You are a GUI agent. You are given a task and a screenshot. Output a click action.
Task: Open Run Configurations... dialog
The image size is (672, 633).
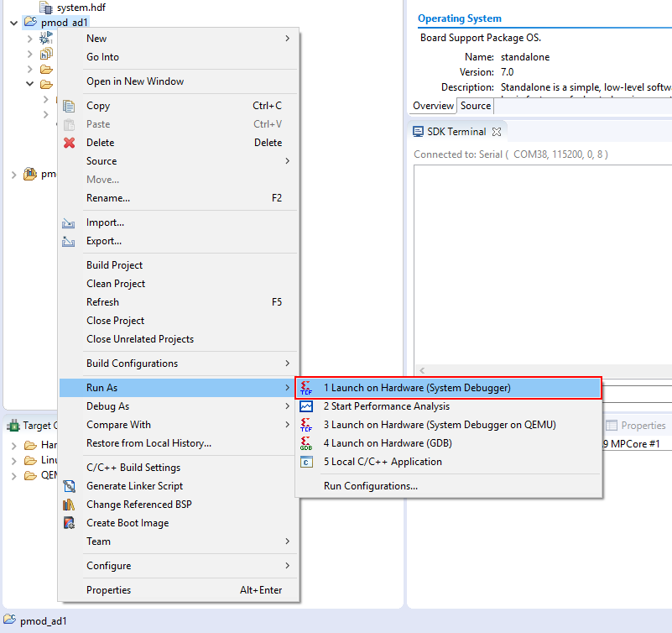pos(448,486)
